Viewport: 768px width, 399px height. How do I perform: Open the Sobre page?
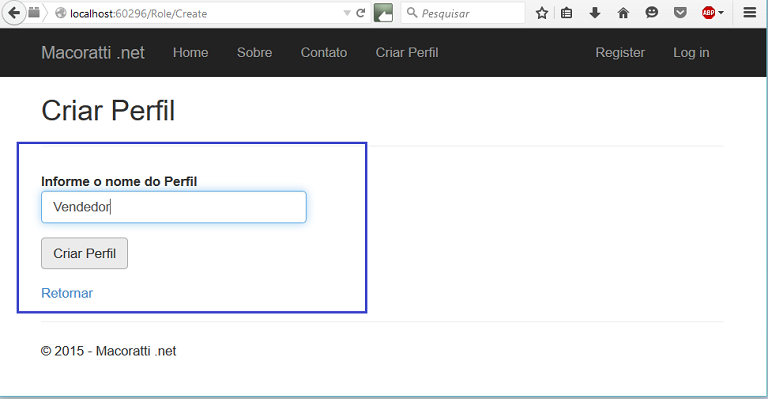tap(254, 52)
